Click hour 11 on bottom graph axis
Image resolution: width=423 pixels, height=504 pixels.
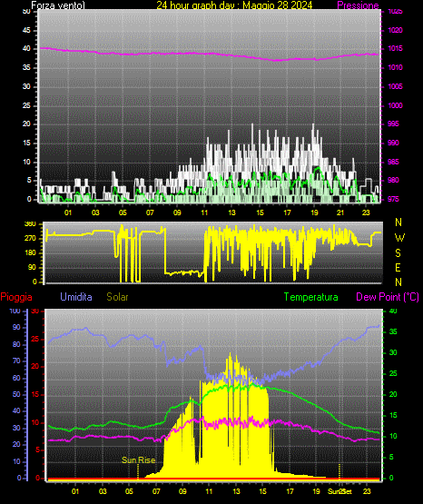pos(209,491)
